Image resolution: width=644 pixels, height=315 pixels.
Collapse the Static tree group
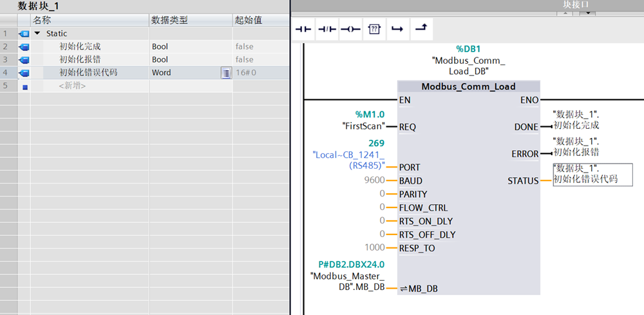(37, 33)
